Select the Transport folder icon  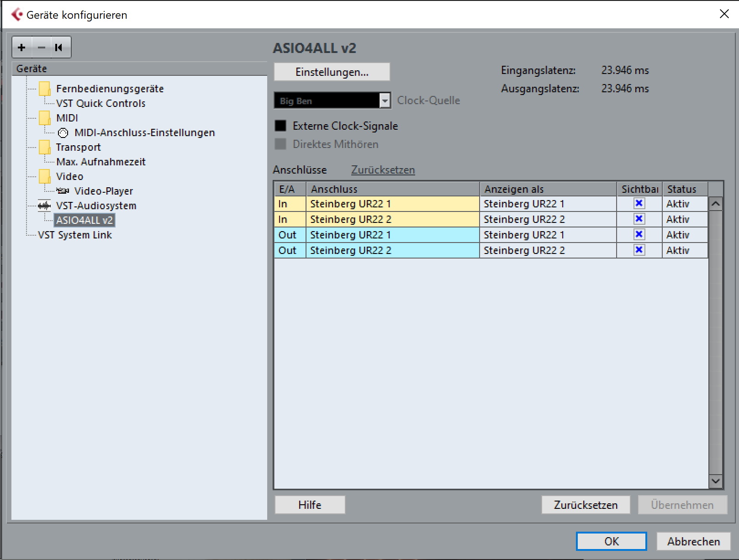(x=45, y=147)
